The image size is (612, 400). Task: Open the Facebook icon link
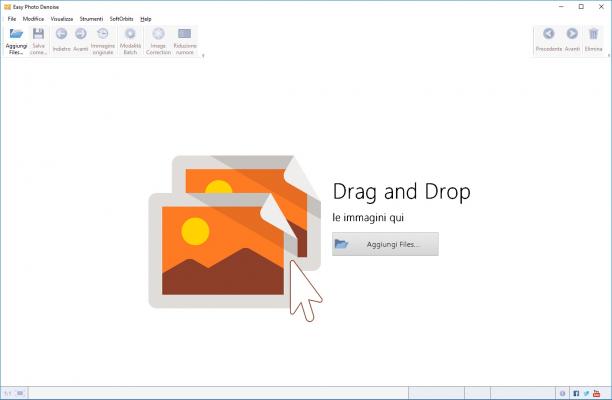pos(576,393)
